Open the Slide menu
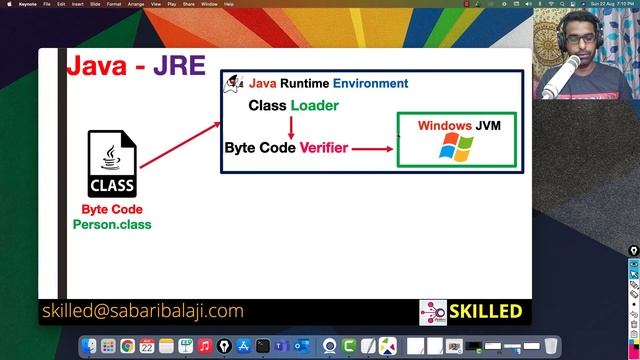Screen dimensions: 640x360 point(95,4)
